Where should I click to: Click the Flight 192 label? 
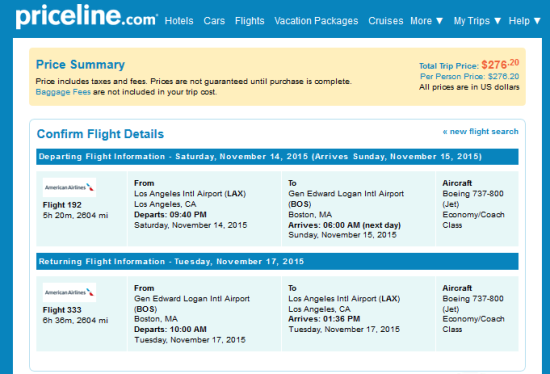tap(62, 205)
